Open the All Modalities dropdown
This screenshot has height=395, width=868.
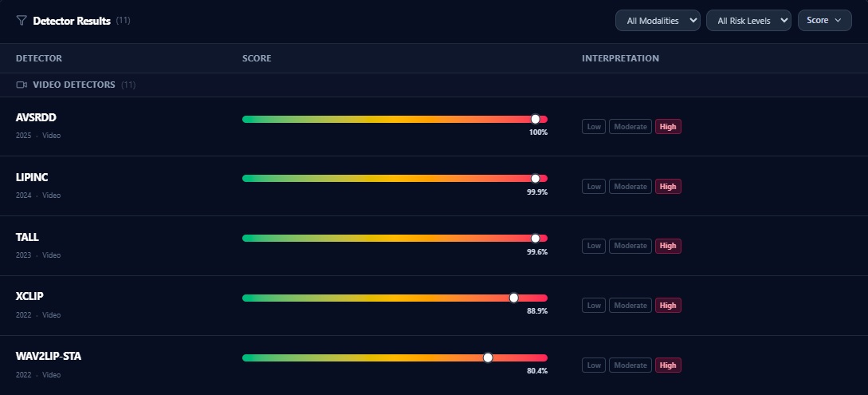click(658, 21)
